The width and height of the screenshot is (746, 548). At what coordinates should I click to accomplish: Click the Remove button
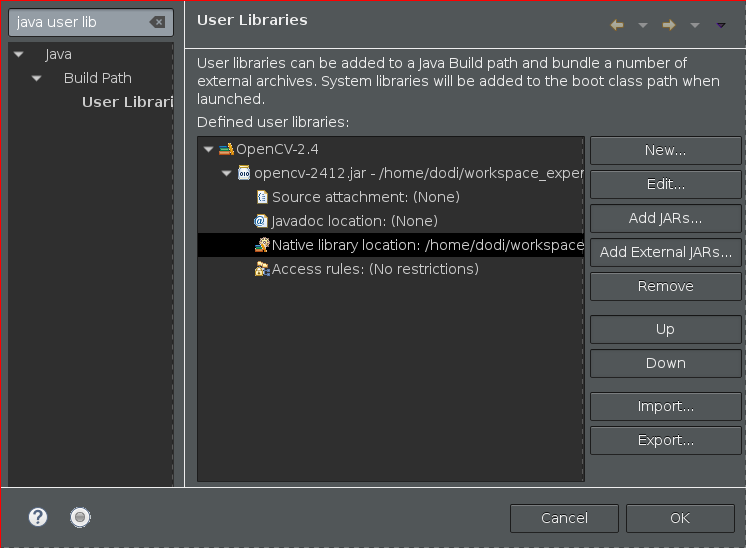(666, 286)
